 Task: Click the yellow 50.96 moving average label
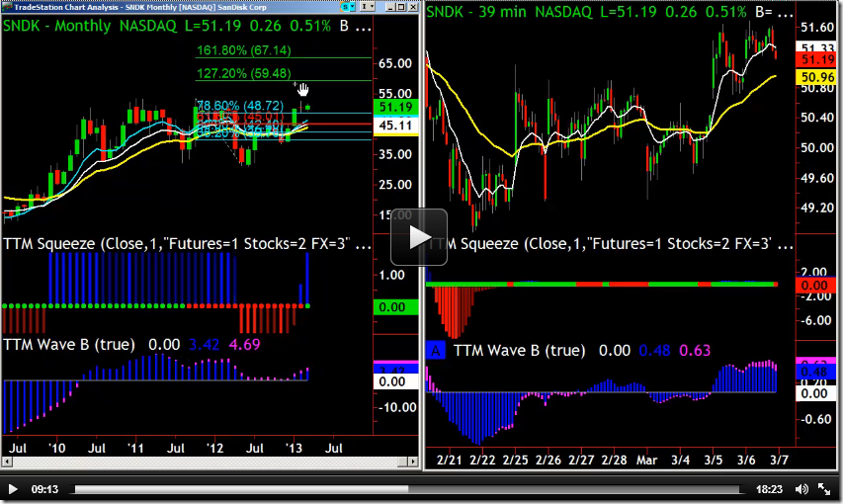[x=817, y=77]
